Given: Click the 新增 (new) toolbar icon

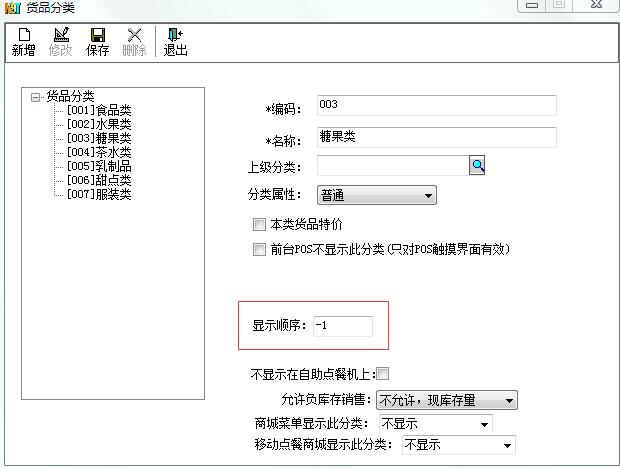Looking at the screenshot, I should 23,42.
